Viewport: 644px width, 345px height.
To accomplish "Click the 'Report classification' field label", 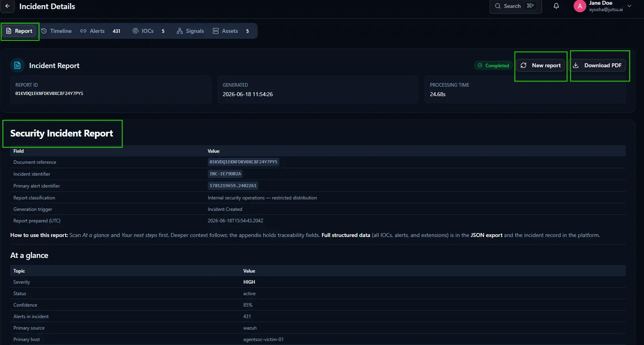I will tap(34, 198).
